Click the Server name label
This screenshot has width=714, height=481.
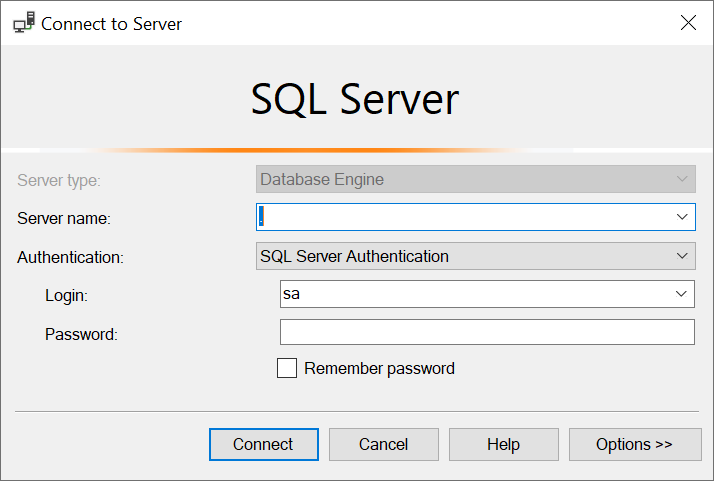[64, 219]
